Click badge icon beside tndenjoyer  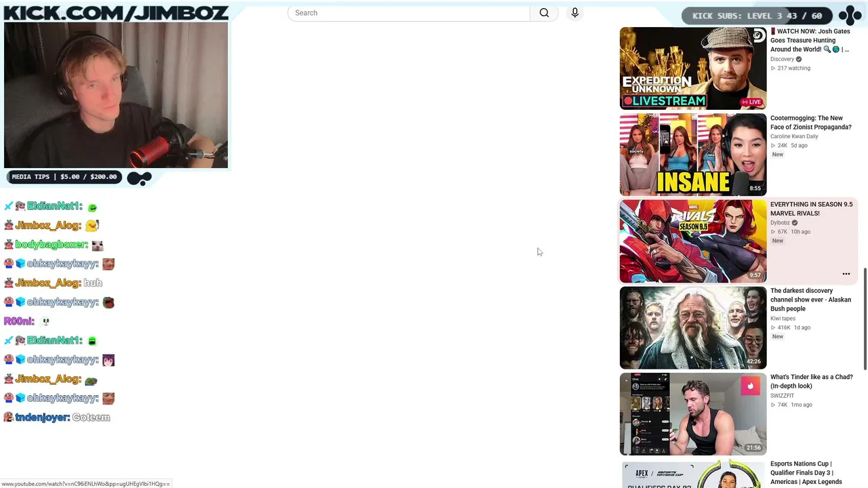click(8, 418)
